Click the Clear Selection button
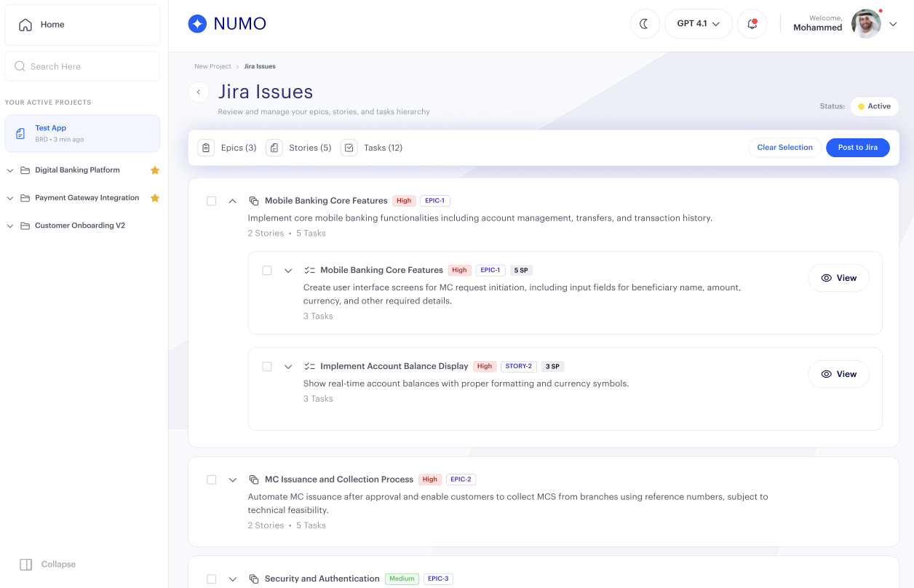914x588 pixels. pyautogui.click(x=785, y=148)
